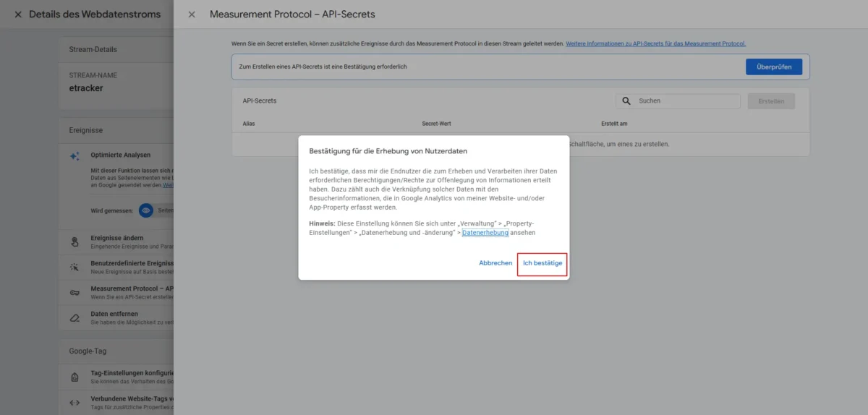Click the 'Tag-Einstellungen konfigurieren' icon
The height and width of the screenshot is (415, 868).
coord(75,377)
